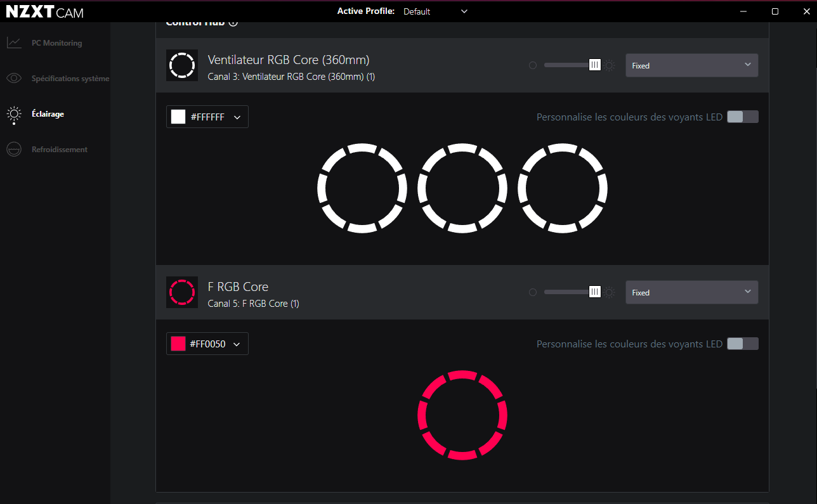Open the Refroidissement section

coord(60,150)
